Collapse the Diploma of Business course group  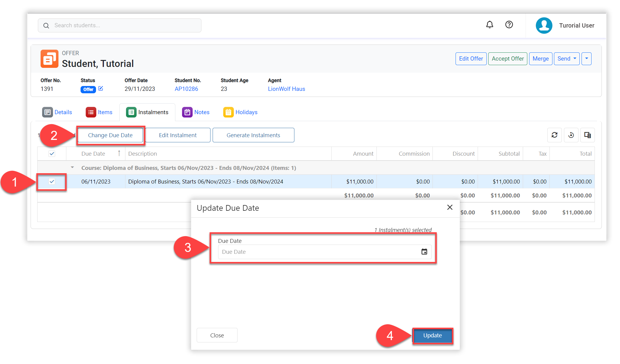tap(72, 167)
